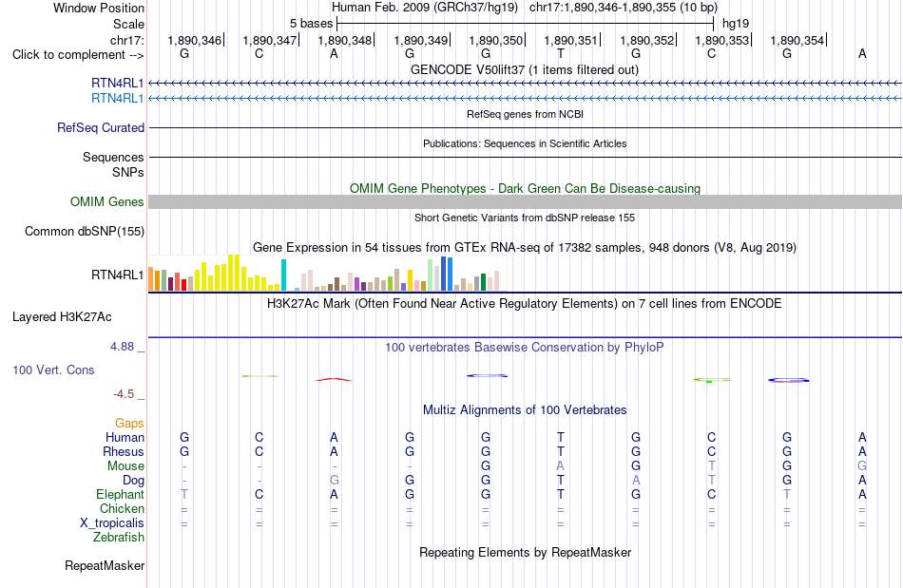Click the 'Human Feb. 2009 (GRCh37/hg19)' heading

point(425,8)
